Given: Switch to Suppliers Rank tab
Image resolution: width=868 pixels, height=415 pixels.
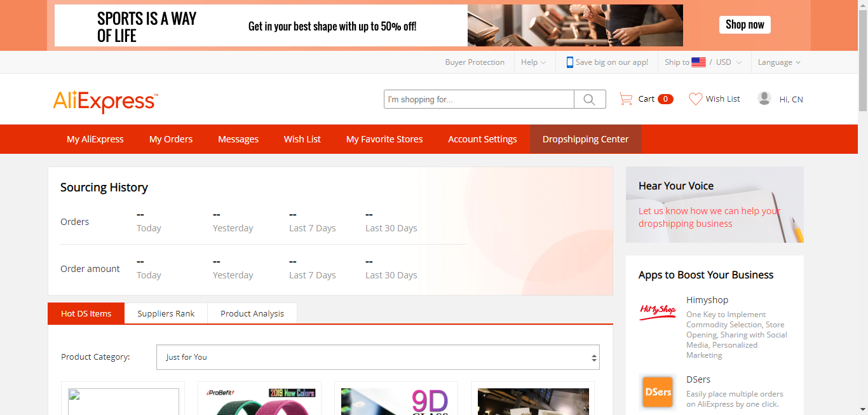Looking at the screenshot, I should point(166,313).
